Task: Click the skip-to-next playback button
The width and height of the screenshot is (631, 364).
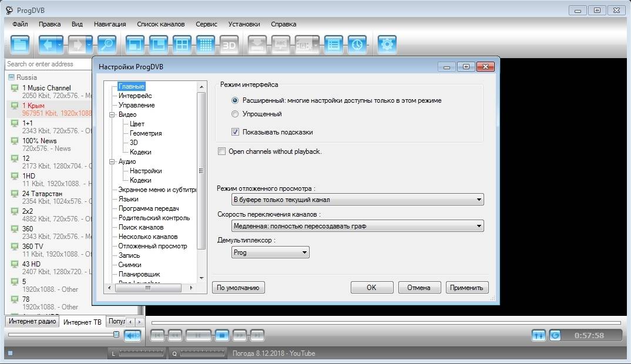Action: coord(257,335)
